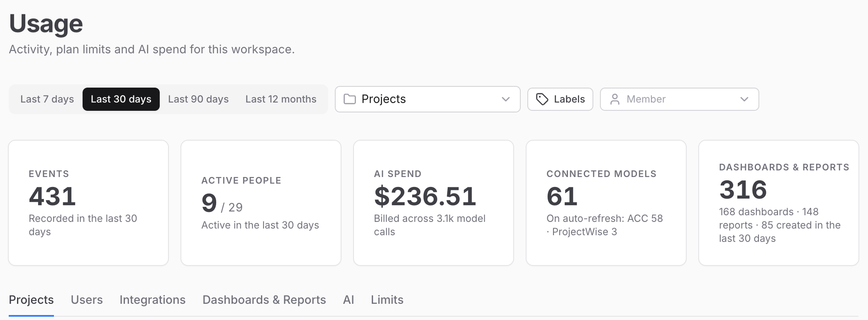Go to the Integrations tab
The width and height of the screenshot is (868, 320).
point(152,300)
